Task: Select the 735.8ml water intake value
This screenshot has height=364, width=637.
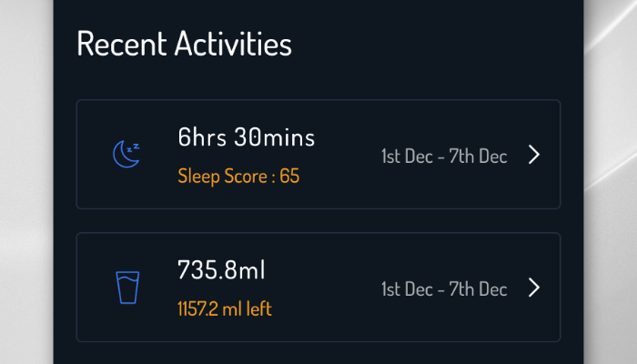Action: point(221,270)
